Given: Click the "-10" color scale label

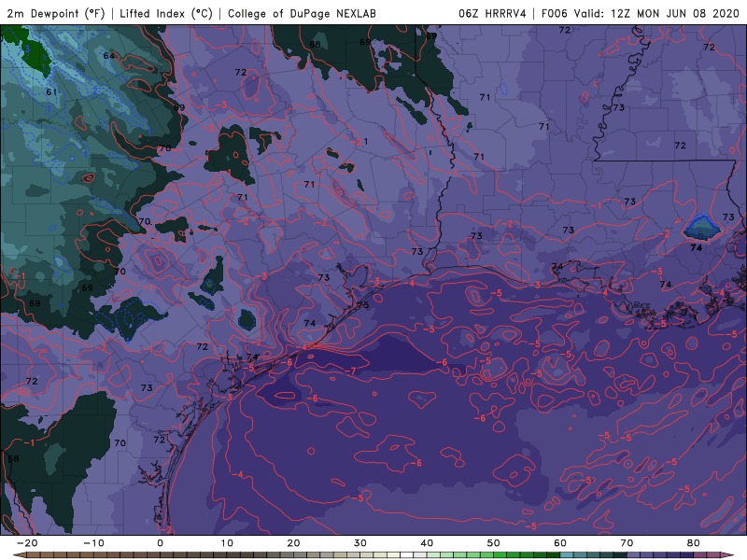Looking at the screenshot, I should (93, 543).
